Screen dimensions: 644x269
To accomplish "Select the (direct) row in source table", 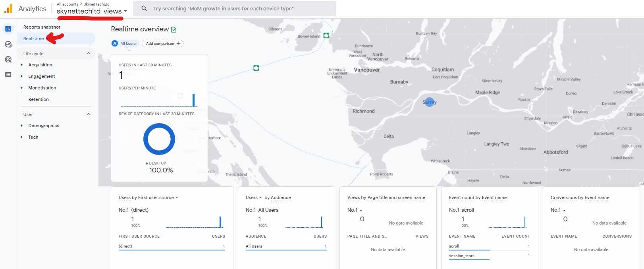I will click(172, 246).
